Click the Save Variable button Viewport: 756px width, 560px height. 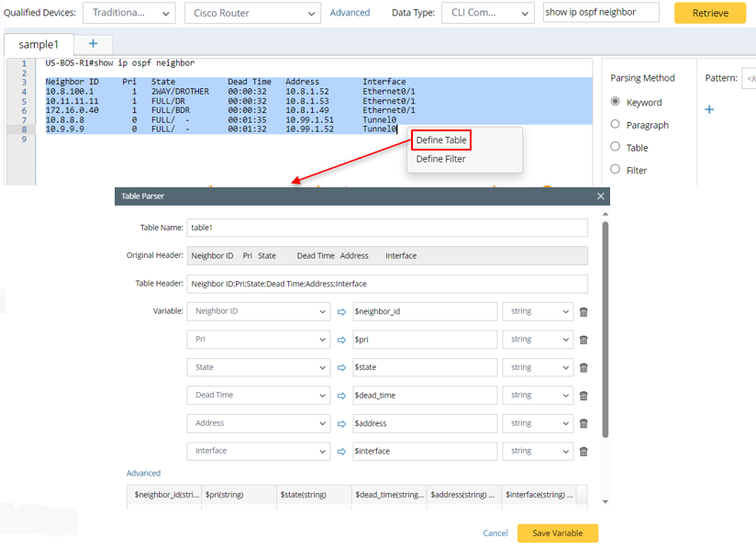[557, 533]
